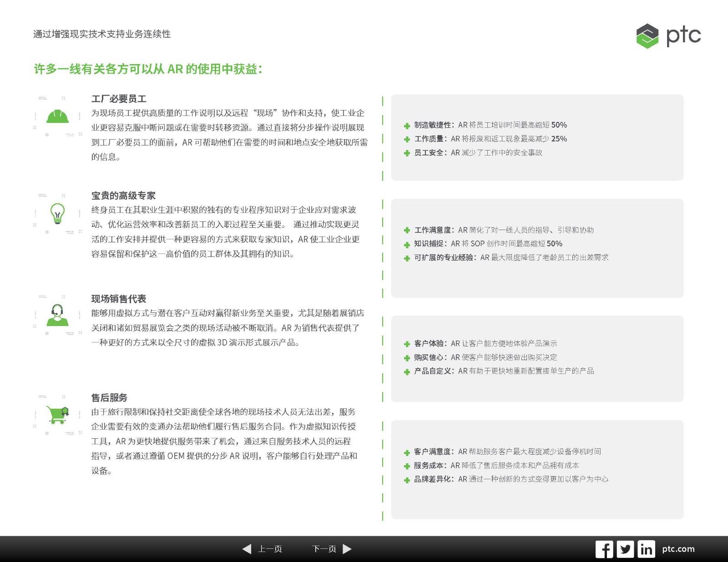Click the light bulb expert icon
The height and width of the screenshot is (562, 728).
(x=57, y=213)
